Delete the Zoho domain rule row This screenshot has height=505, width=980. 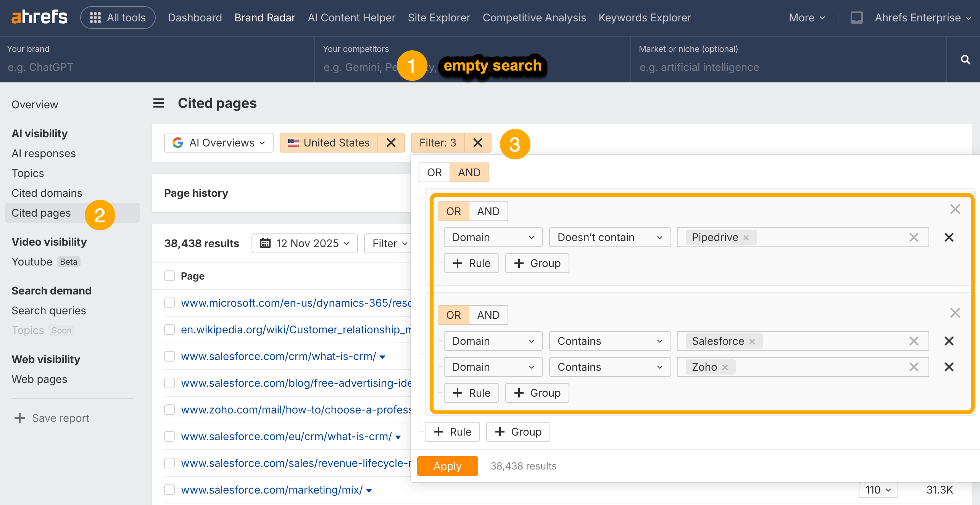(x=949, y=367)
